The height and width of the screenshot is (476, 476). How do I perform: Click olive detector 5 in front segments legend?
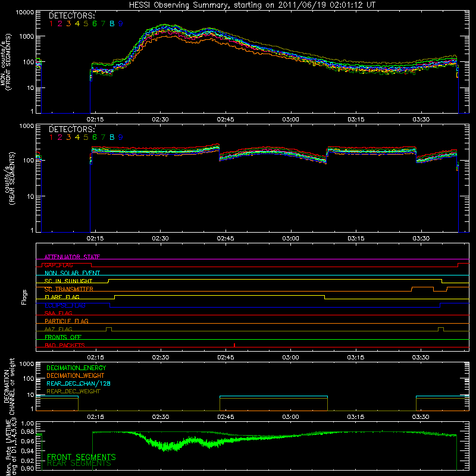click(86, 24)
